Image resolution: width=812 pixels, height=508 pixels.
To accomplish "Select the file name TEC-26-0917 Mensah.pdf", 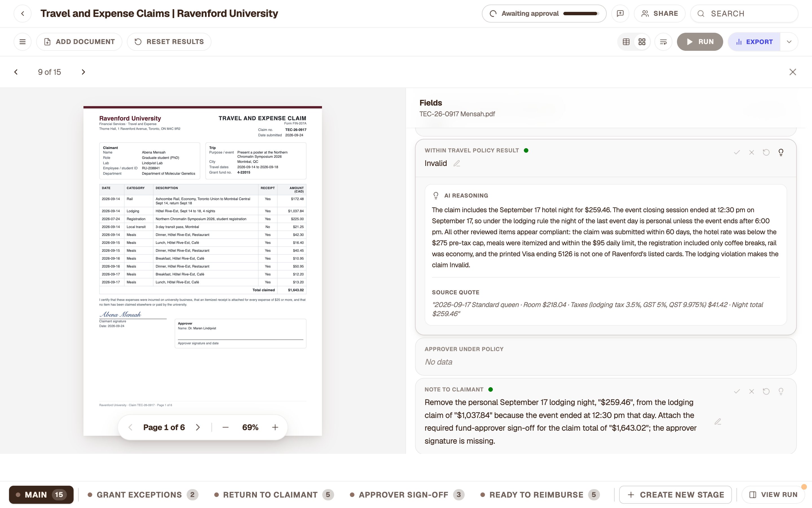I will point(457,114).
